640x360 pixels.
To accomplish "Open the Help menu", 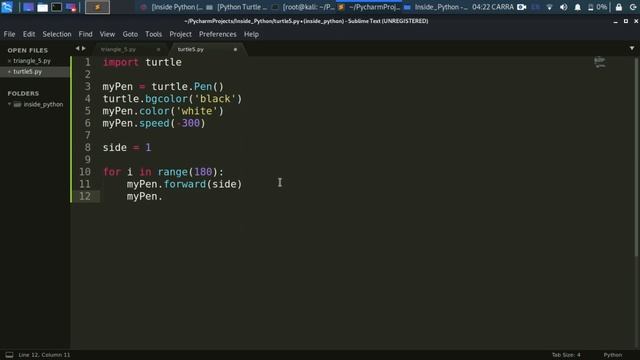I will pyautogui.click(x=251, y=34).
